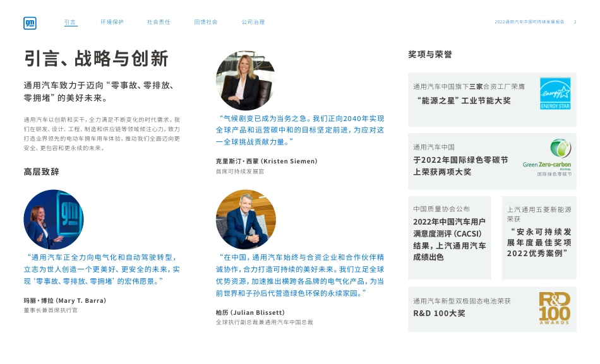This screenshot has height=364, width=600.
Task: Click the text 通用汽车中国旗下三家合资工厂荣膺
Action: (469, 86)
